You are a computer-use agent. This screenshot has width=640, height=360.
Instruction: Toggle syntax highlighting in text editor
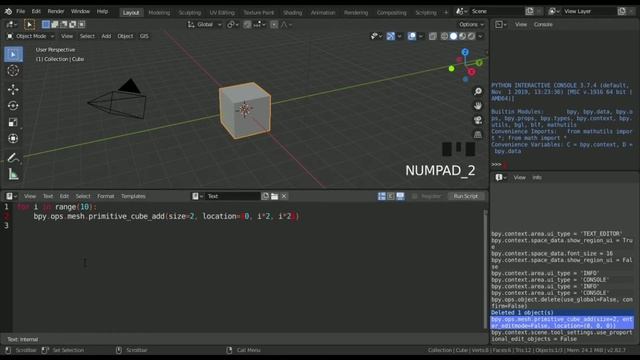[400, 196]
